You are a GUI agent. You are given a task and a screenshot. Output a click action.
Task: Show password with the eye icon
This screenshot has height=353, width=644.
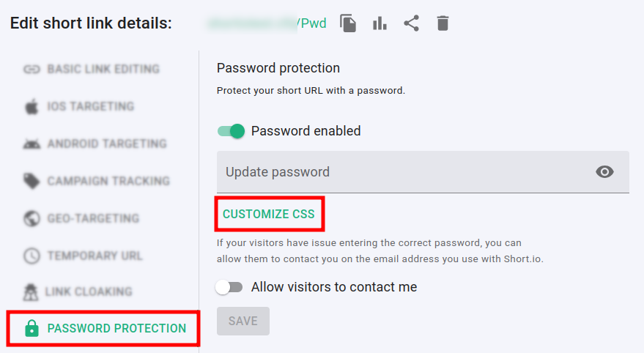(604, 172)
